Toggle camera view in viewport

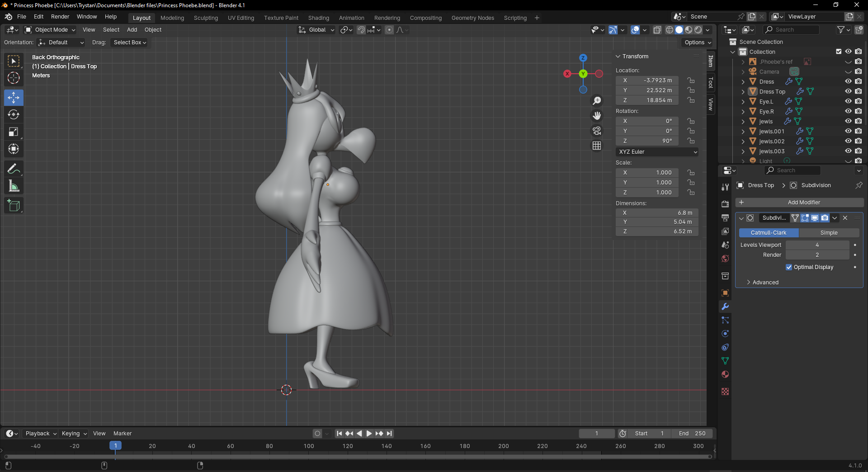click(597, 131)
